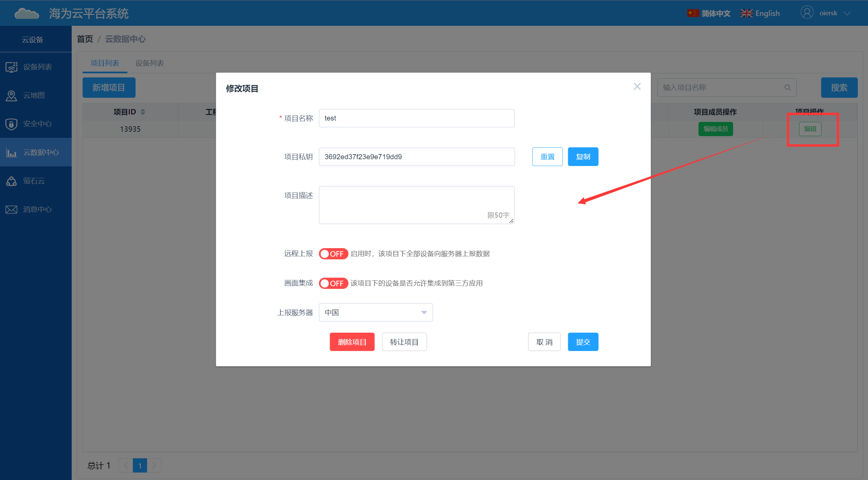Focus the 项目私钥 input field
Viewport: 868px width, 480px height.
[x=417, y=157]
